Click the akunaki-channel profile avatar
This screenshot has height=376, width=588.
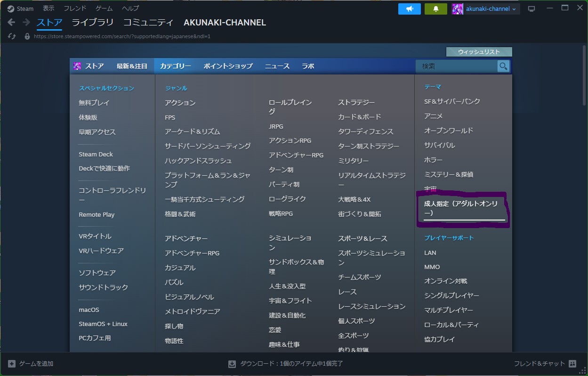click(458, 9)
